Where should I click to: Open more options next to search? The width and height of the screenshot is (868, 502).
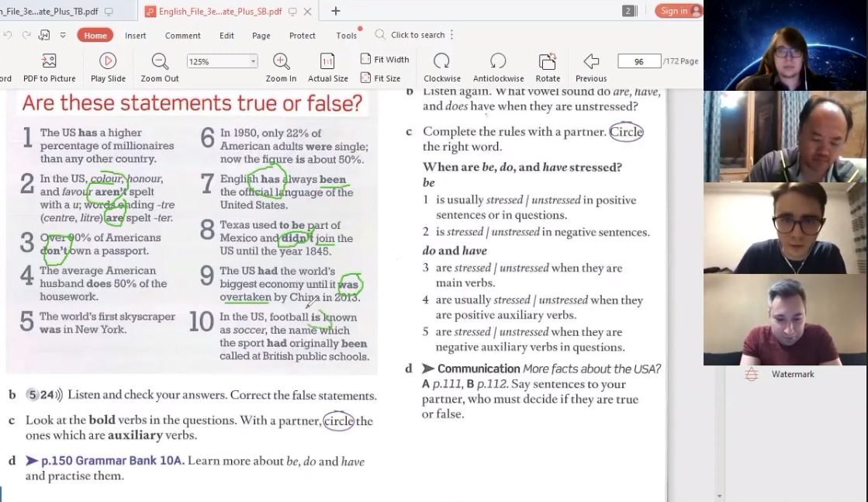(452, 35)
